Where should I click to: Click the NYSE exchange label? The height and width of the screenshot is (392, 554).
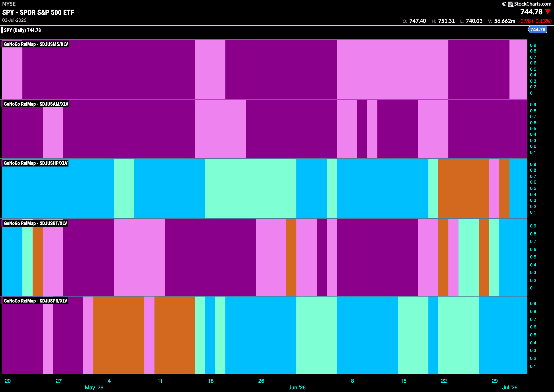9,4
